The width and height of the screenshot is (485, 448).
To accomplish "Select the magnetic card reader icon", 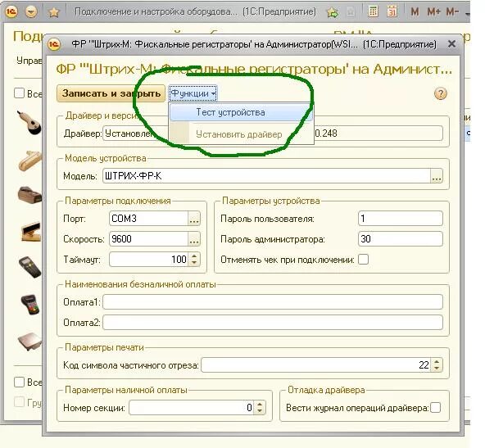I will 30,161.
